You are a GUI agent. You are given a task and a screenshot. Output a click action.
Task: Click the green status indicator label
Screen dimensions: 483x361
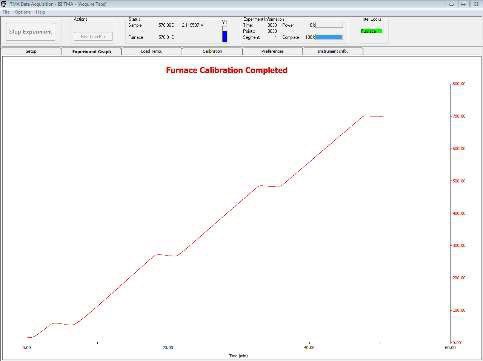tap(371, 31)
